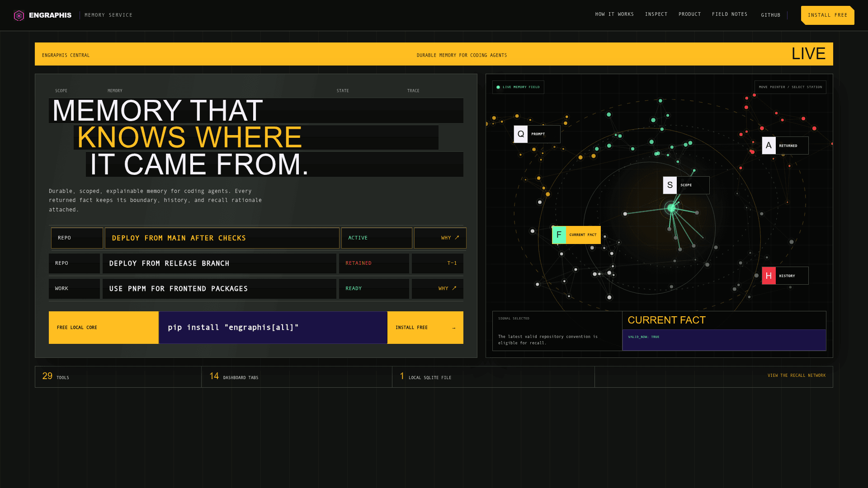Click the Memory column header
Viewport: 868px width, 488px height.
click(115, 91)
